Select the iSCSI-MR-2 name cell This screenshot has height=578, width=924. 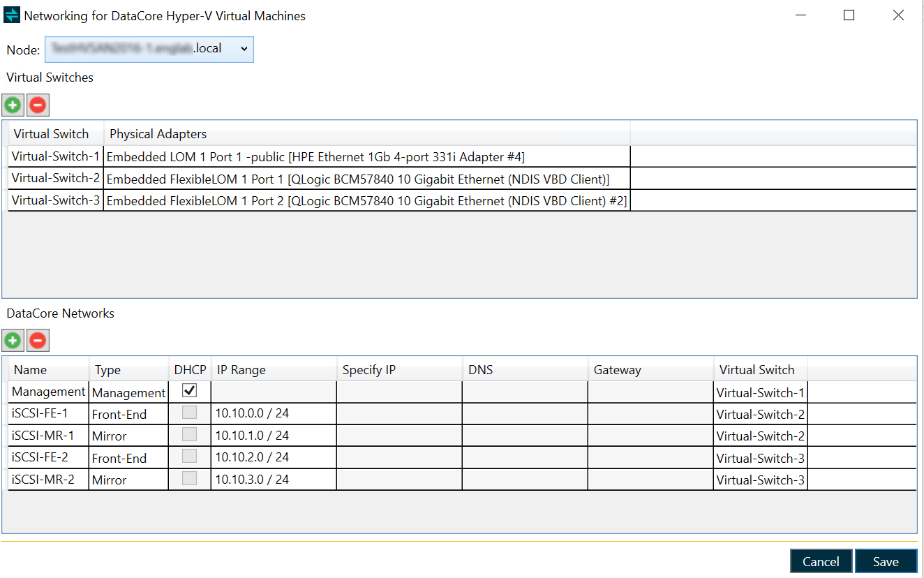coord(49,479)
